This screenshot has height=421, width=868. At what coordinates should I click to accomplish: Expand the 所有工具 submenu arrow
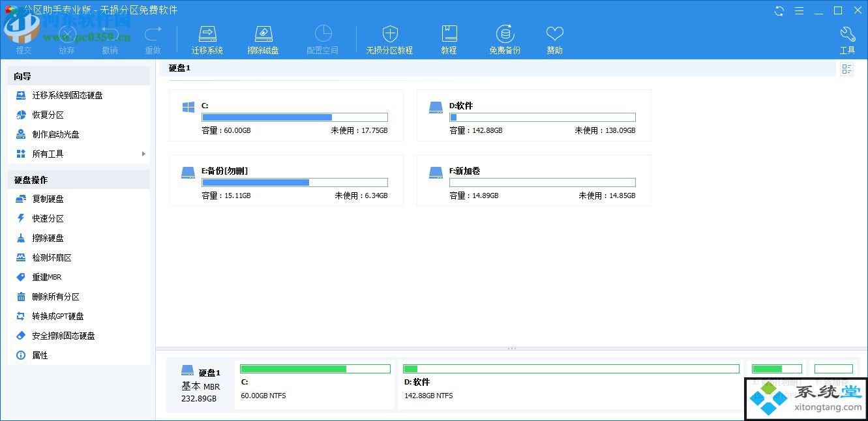coord(143,154)
